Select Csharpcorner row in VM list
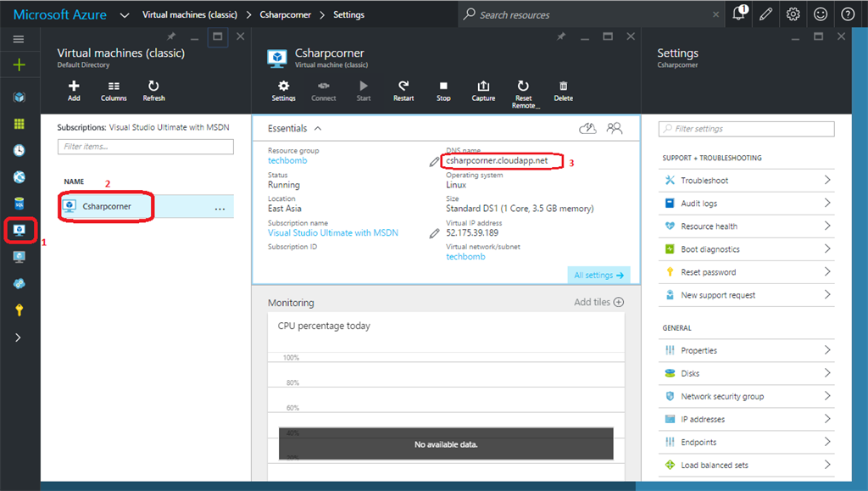The image size is (868, 491). click(x=146, y=206)
